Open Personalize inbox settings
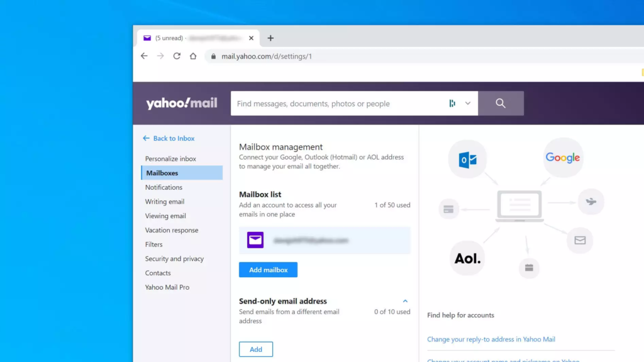Viewport: 644px width, 362px height. [170, 159]
